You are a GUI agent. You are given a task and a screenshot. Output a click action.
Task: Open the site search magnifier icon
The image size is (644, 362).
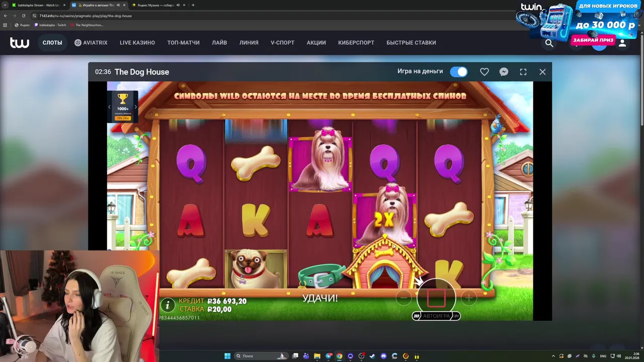tap(549, 43)
